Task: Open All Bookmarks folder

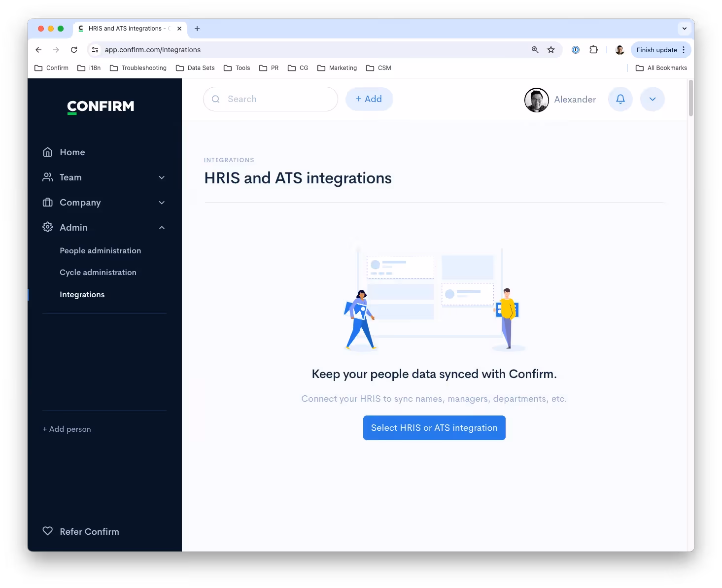Action: pos(661,68)
